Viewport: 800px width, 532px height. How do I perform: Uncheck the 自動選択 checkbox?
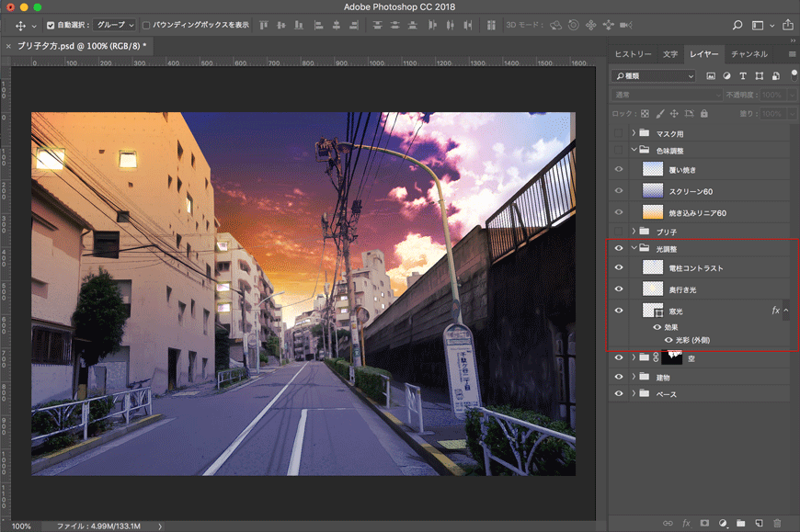tap(51, 25)
